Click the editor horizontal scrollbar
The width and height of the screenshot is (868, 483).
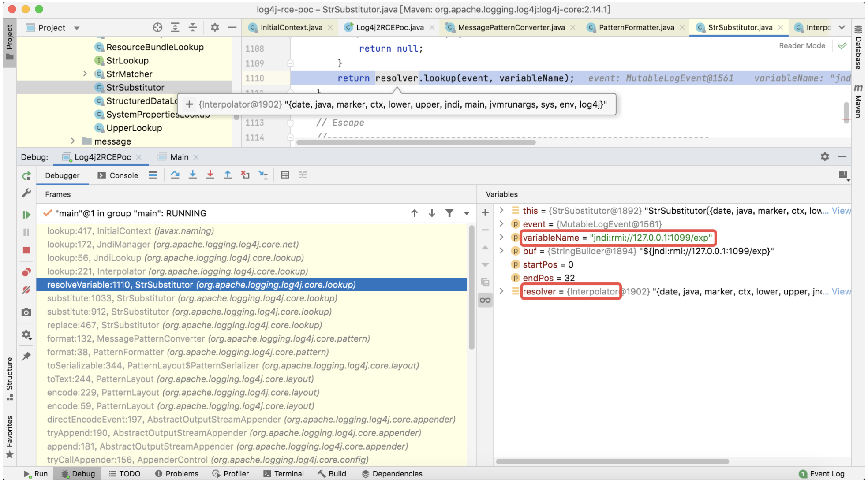[x=416, y=142]
